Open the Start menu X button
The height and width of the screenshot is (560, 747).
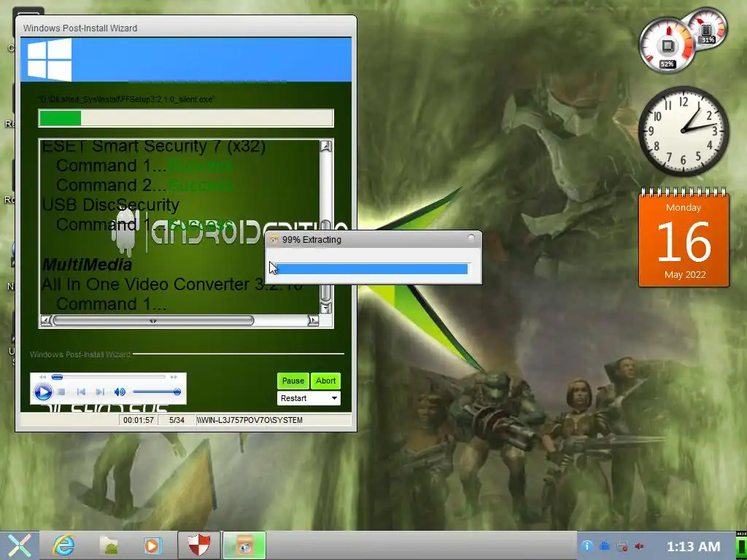tap(19, 545)
